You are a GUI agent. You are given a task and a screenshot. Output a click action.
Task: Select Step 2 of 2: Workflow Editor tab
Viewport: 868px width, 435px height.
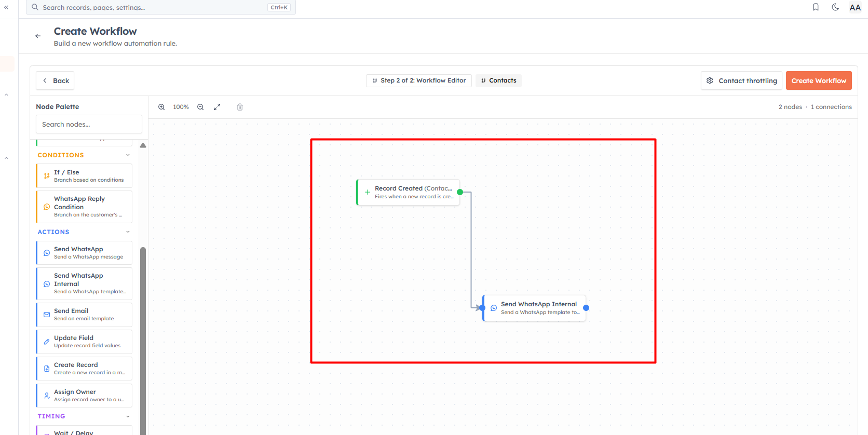[419, 80]
